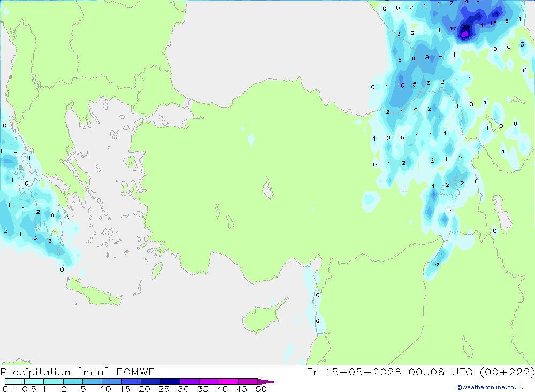Viewport: 535px width, 392px height.
Task: Click the date 'Fr 15-05-2026'
Action: pyautogui.click(x=354, y=372)
